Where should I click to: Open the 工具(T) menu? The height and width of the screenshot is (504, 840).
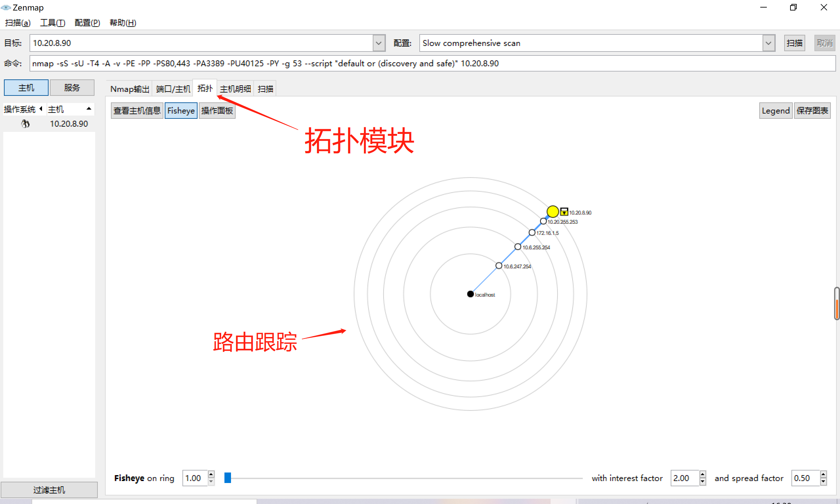tap(52, 23)
